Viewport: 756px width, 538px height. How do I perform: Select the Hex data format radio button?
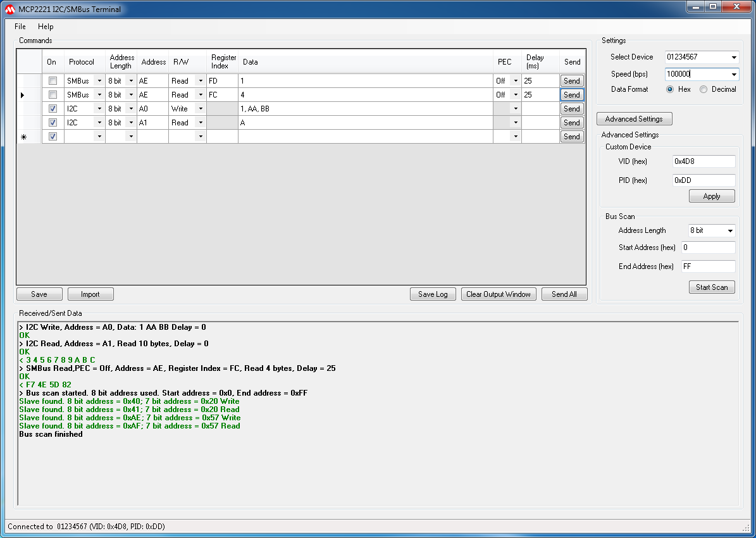click(x=670, y=89)
